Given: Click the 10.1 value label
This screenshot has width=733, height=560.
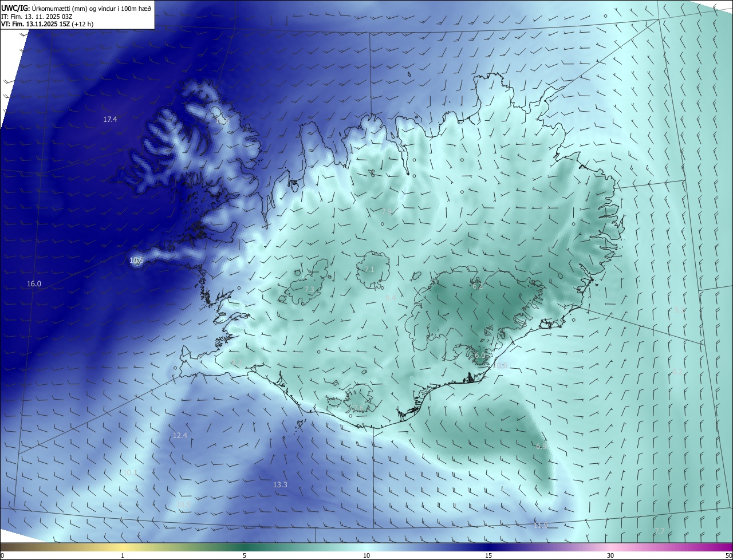Looking at the screenshot, I should (x=130, y=473).
